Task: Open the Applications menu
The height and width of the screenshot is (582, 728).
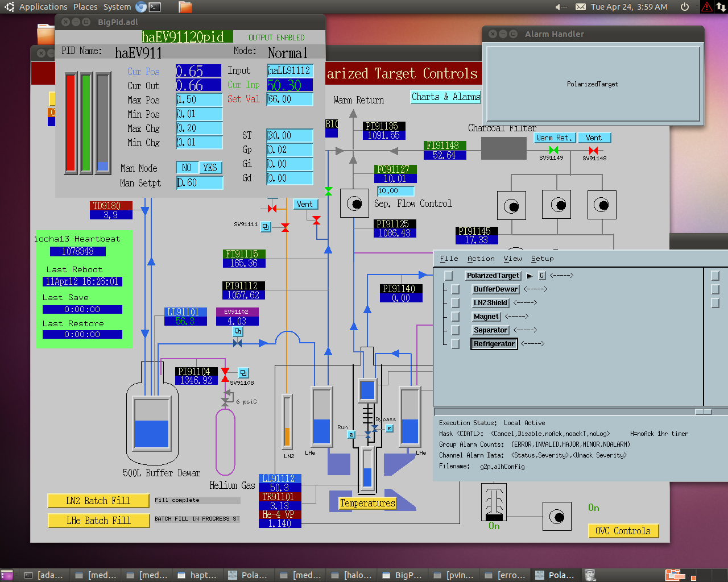Action: tap(43, 7)
